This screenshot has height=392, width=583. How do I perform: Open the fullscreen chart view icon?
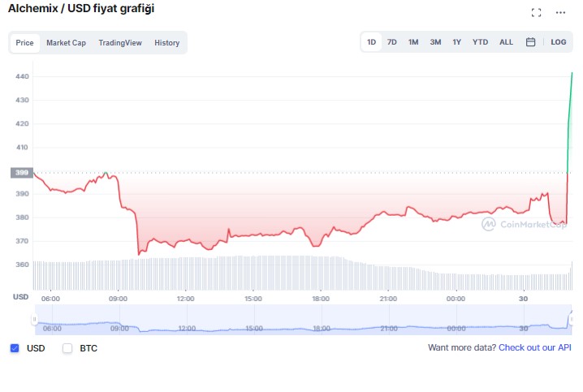click(536, 13)
